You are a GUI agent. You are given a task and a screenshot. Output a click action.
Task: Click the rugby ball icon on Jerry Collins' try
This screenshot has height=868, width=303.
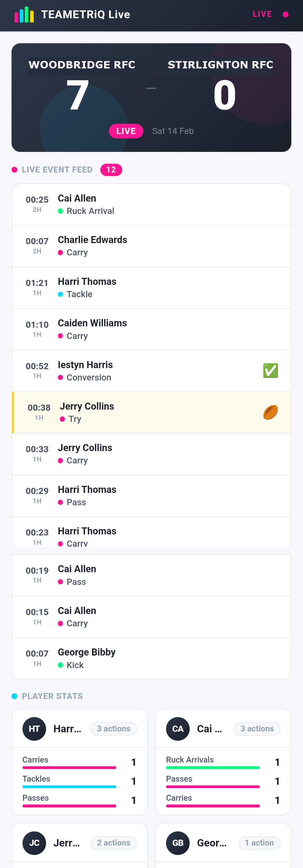tap(270, 412)
